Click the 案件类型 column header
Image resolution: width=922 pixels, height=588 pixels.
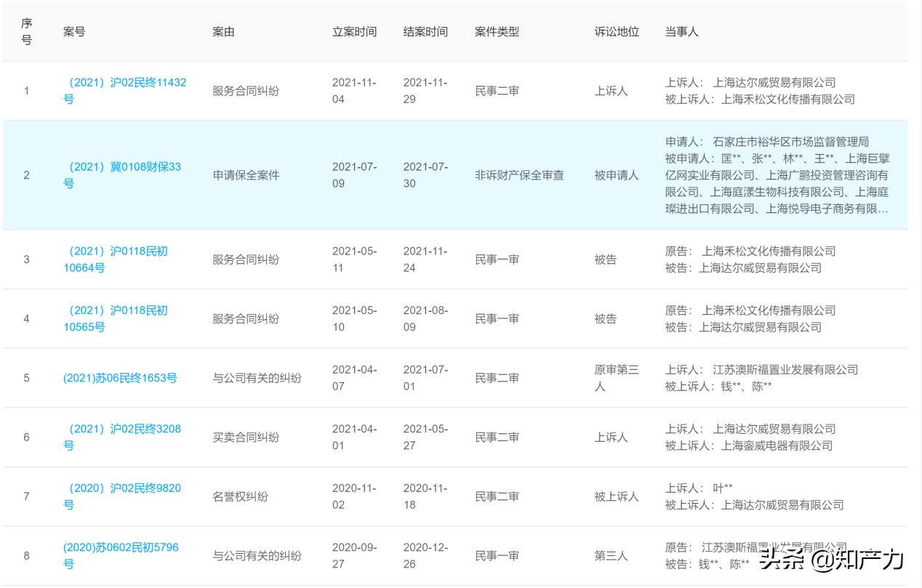(x=497, y=32)
